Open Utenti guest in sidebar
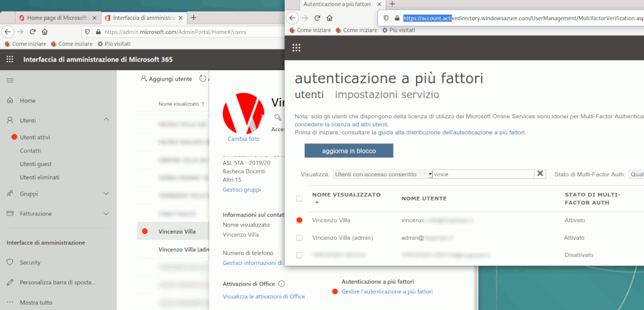The width and height of the screenshot is (644, 310). pos(35,164)
